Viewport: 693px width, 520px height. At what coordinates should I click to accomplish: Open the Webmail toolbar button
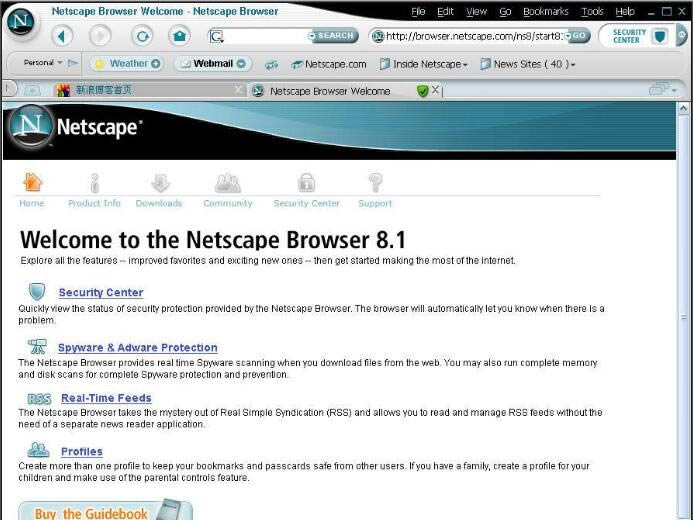(213, 64)
